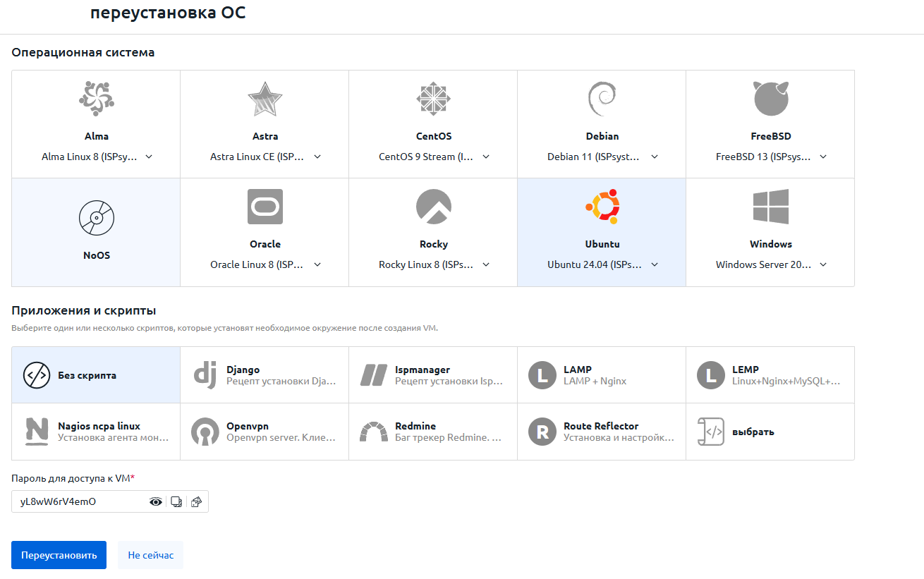Click the 'CentOS' OS name

(434, 136)
